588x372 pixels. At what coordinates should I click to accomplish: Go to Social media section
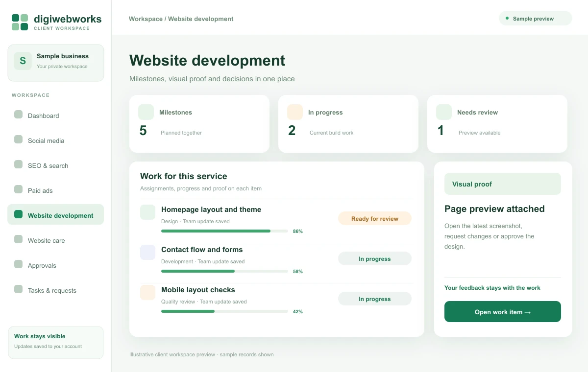[55, 140]
